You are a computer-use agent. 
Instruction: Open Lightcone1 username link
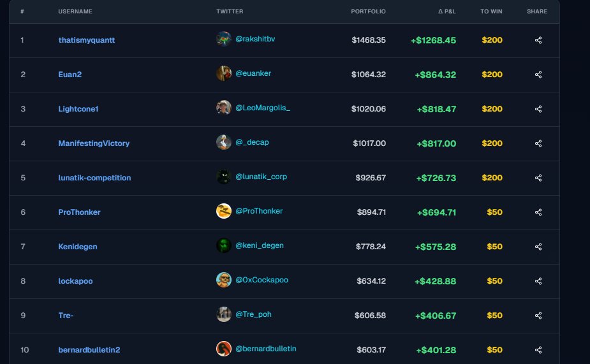[78, 109]
